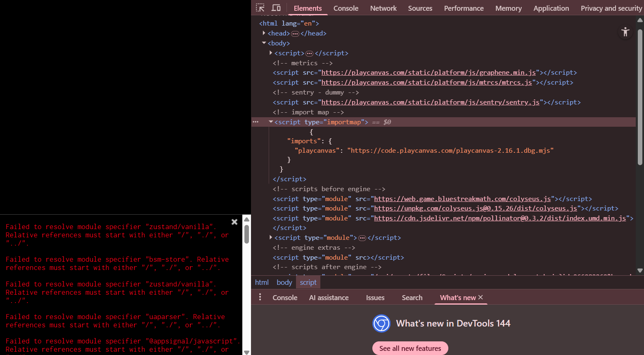
Task: Close the error overlay with X
Action: (x=234, y=222)
